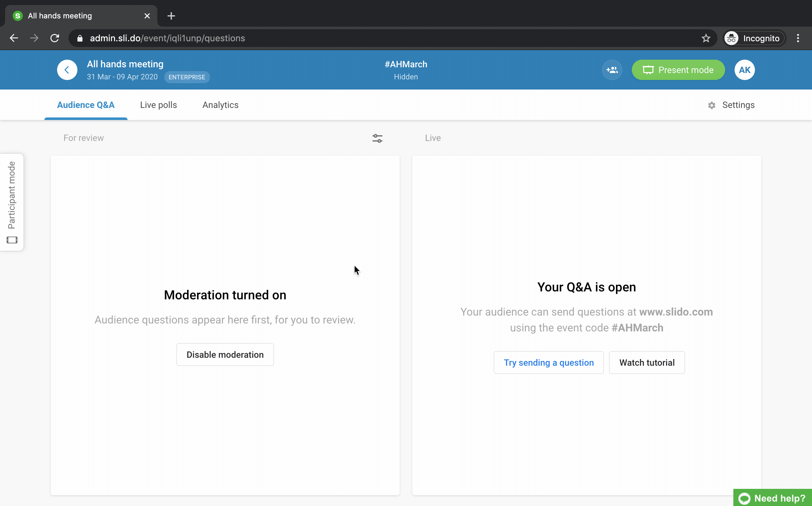Image resolution: width=812 pixels, height=506 pixels.
Task: Launch Present mode
Action: click(x=678, y=70)
